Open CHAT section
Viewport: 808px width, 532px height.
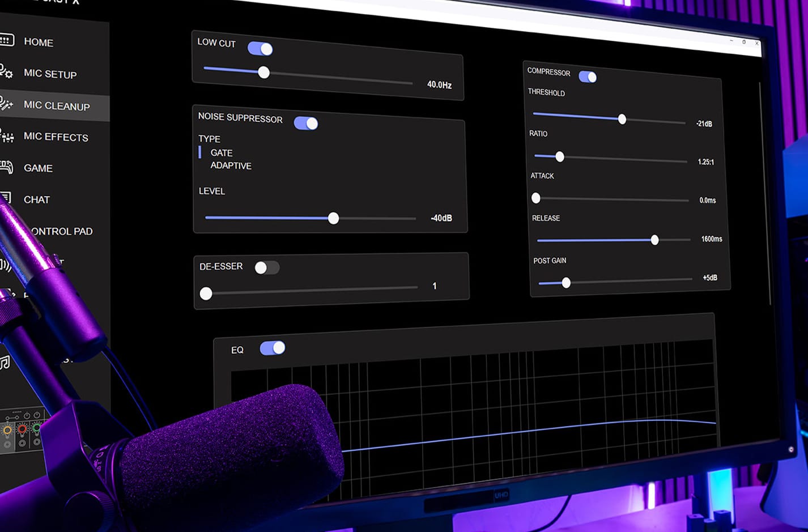pyautogui.click(x=37, y=199)
